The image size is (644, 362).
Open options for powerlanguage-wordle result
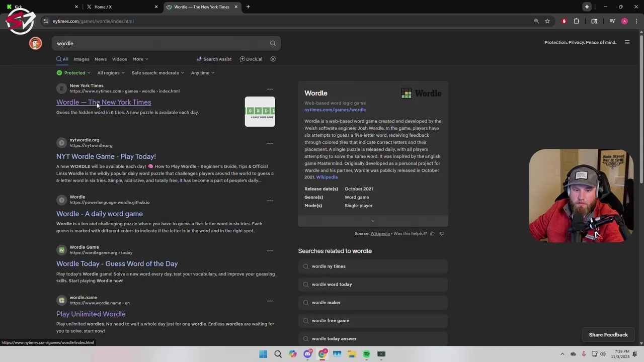tap(270, 201)
